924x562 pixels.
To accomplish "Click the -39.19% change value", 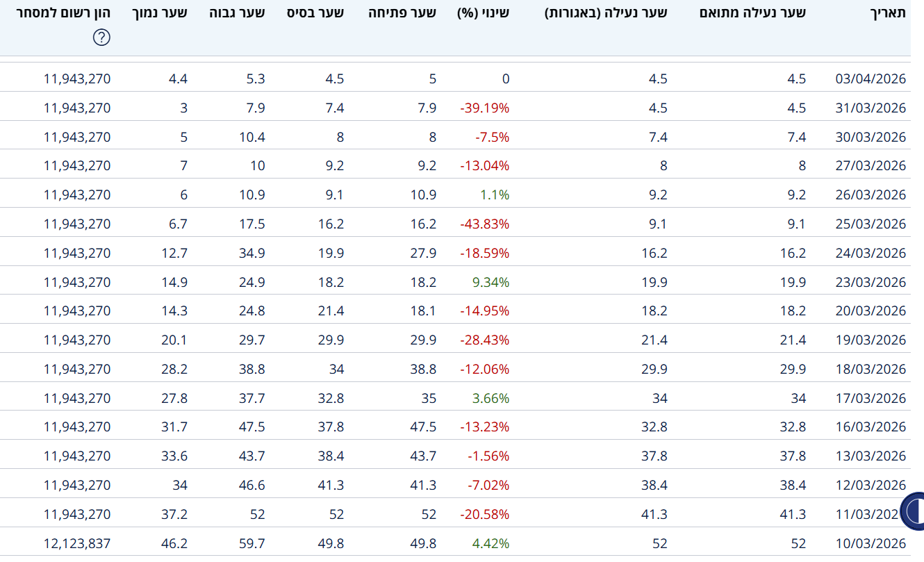I will 484,108.
